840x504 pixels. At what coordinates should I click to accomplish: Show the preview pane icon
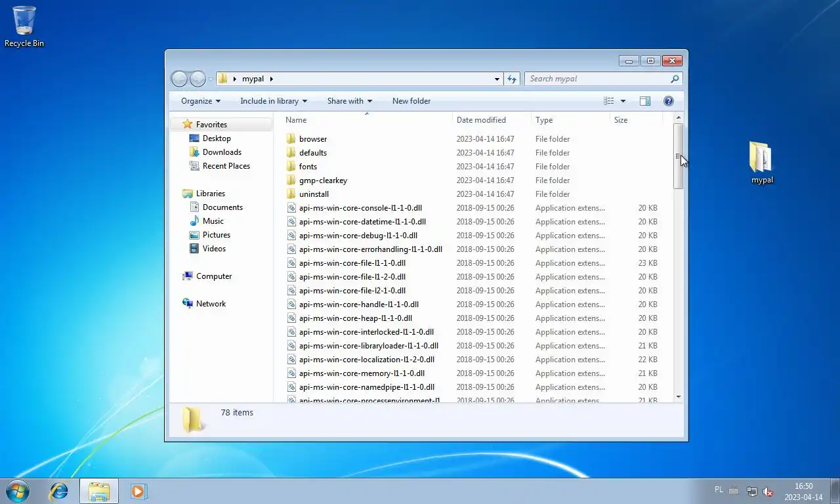[x=645, y=101]
